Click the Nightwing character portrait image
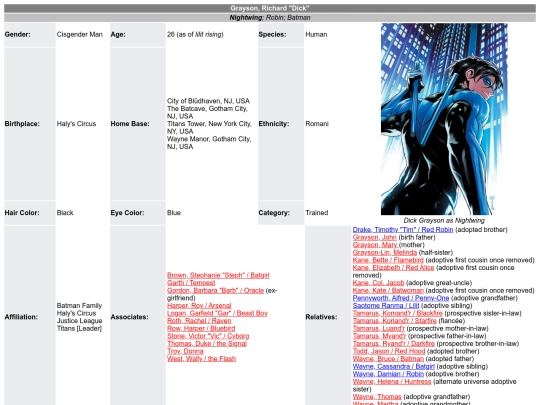The width and height of the screenshot is (540, 405). tap(444, 119)
